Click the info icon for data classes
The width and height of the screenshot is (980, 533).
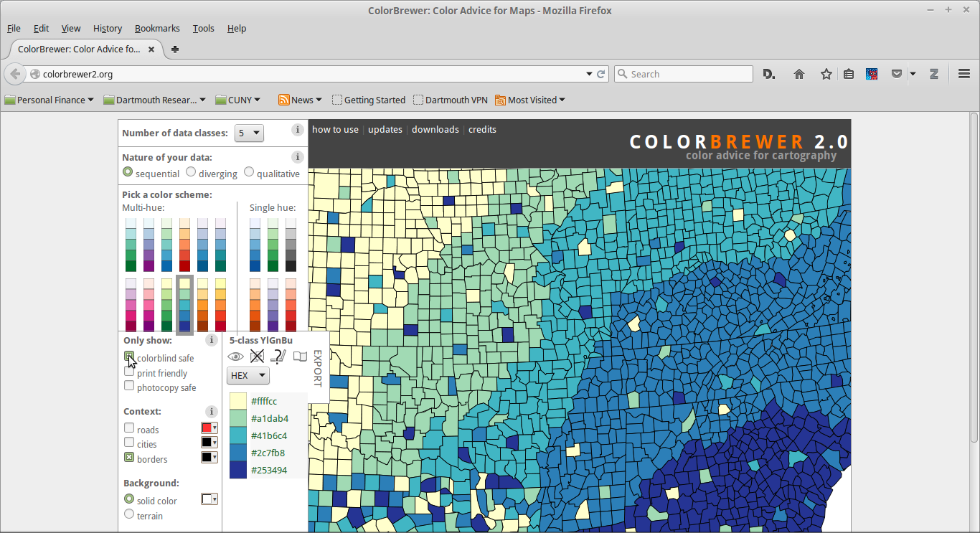(x=297, y=130)
